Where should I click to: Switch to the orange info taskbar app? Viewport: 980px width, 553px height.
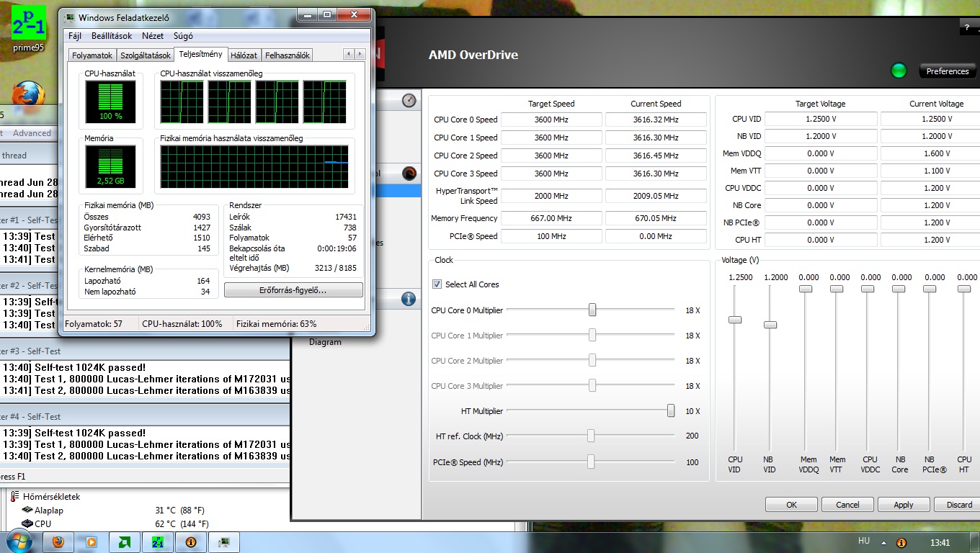point(191,541)
